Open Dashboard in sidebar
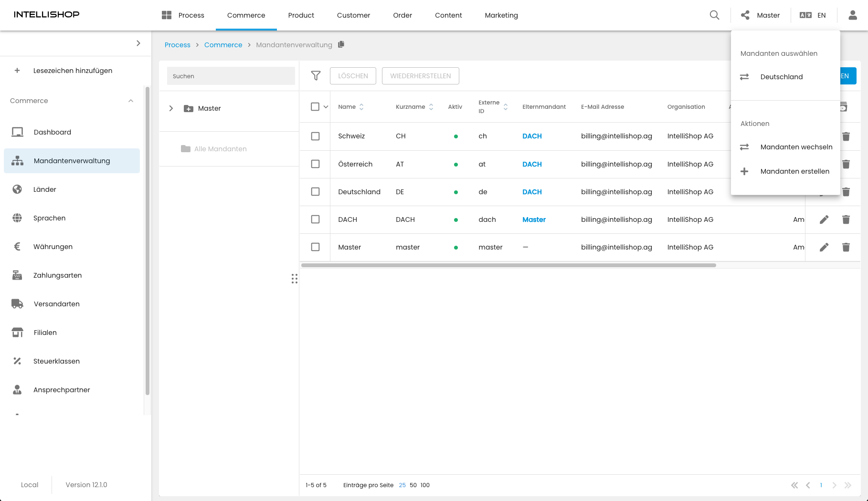This screenshot has height=501, width=868. [x=72, y=132]
